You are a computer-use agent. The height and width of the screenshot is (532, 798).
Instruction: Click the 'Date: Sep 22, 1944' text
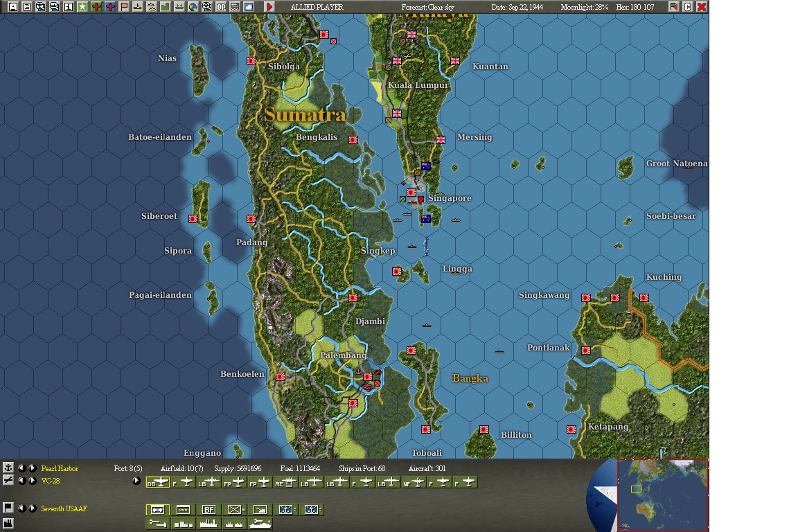[517, 7]
